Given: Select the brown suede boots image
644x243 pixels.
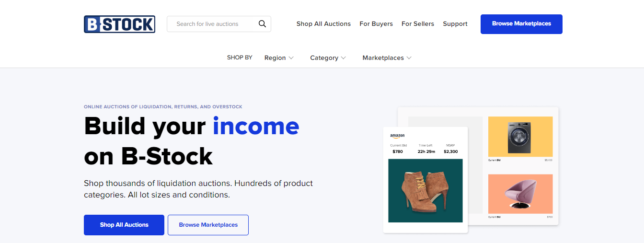Looking at the screenshot, I should tap(425, 191).
